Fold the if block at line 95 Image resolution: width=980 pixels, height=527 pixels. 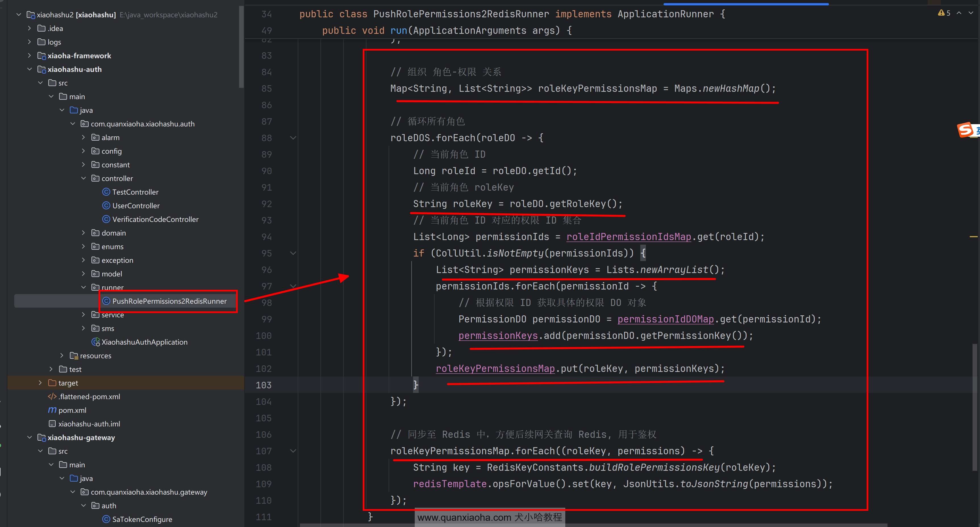coord(293,253)
